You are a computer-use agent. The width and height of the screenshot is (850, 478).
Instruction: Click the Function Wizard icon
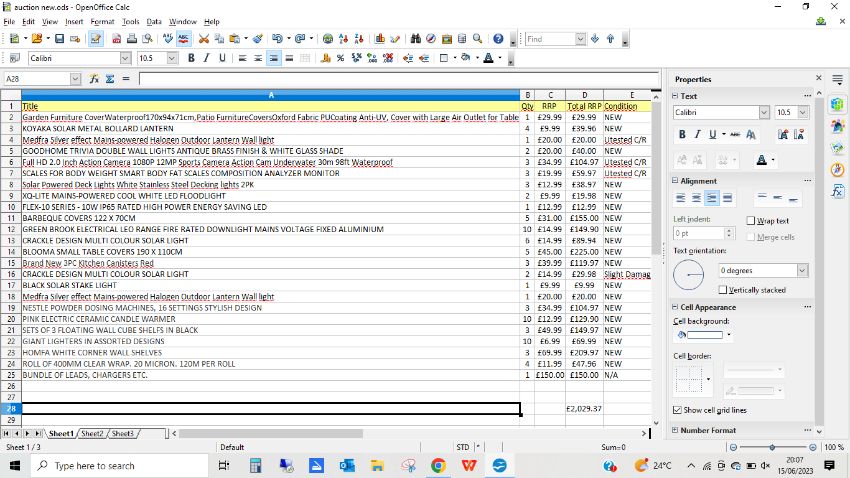pyautogui.click(x=94, y=79)
